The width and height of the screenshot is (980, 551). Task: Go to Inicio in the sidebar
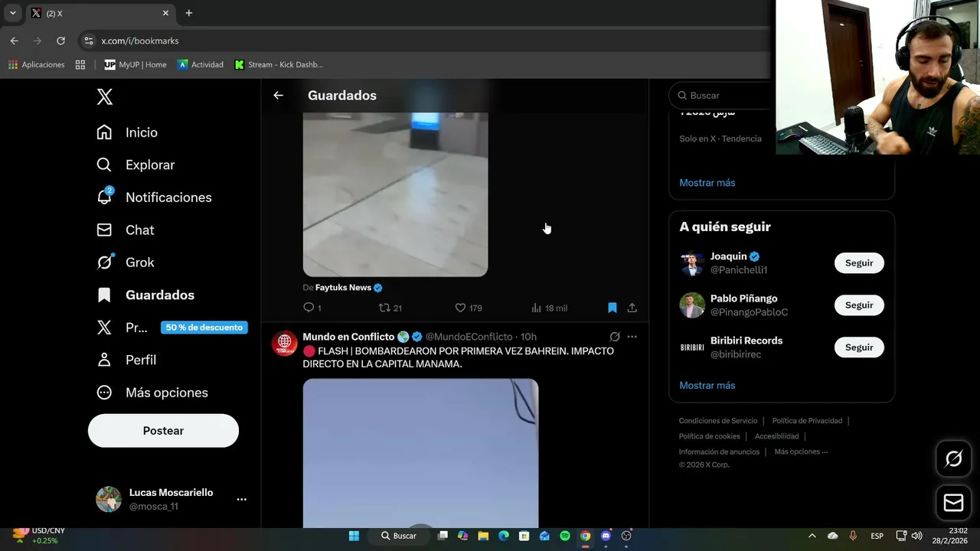(x=127, y=132)
